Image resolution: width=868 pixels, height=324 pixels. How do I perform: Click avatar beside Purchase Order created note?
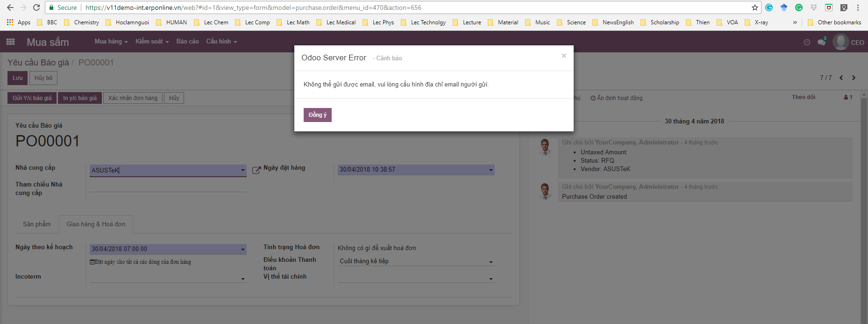click(545, 191)
